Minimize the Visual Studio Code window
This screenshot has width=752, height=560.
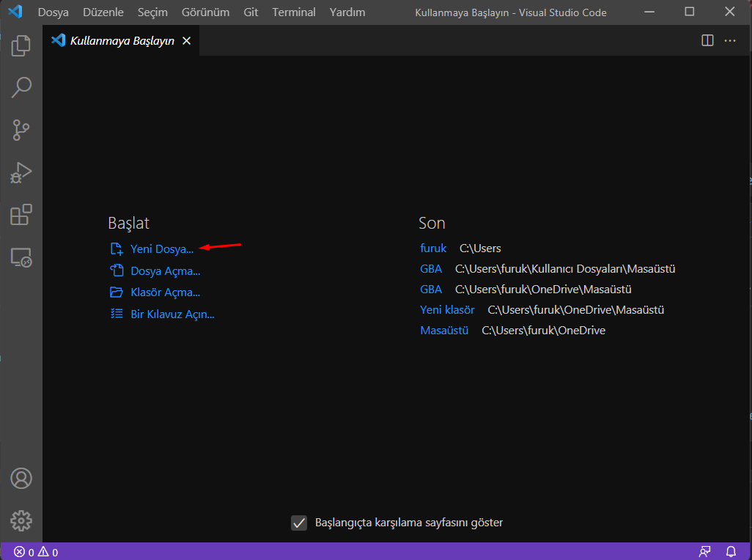click(649, 12)
